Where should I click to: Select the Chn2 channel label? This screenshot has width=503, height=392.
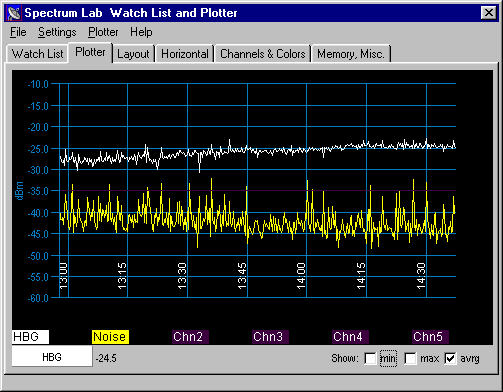coord(190,337)
